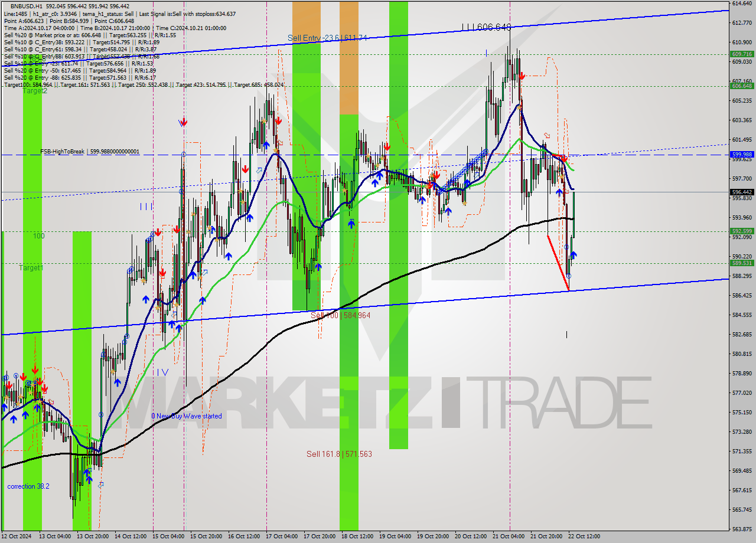Click the '0 New Buy Wave started' annotation
This screenshot has height=543, width=756.
[x=187, y=416]
